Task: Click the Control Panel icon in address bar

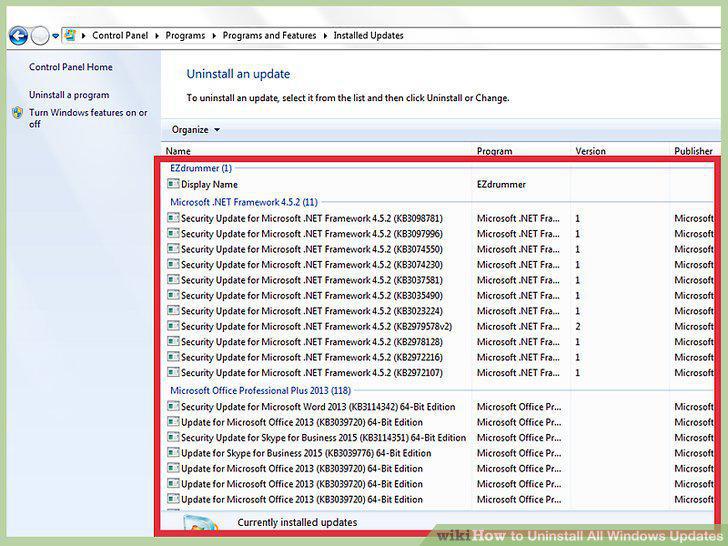Action: point(70,35)
